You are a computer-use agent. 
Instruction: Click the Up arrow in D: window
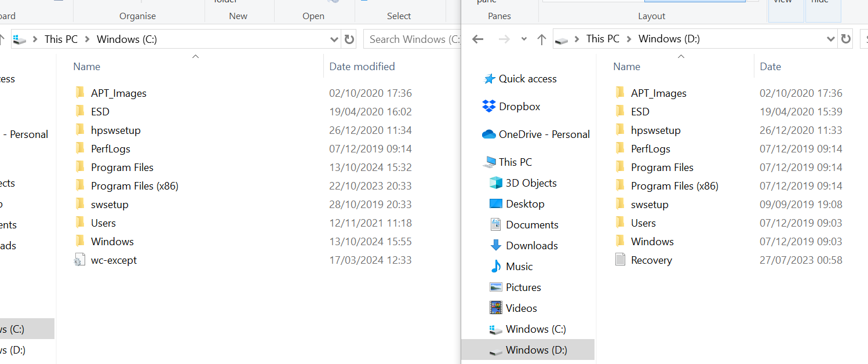coord(542,39)
